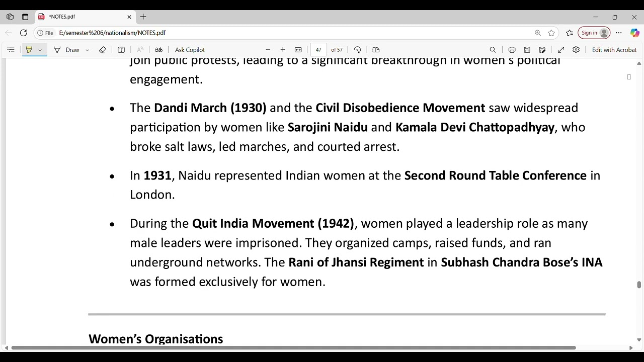The width and height of the screenshot is (644, 362).
Task: Click the Add text tool
Action: [x=121, y=50]
